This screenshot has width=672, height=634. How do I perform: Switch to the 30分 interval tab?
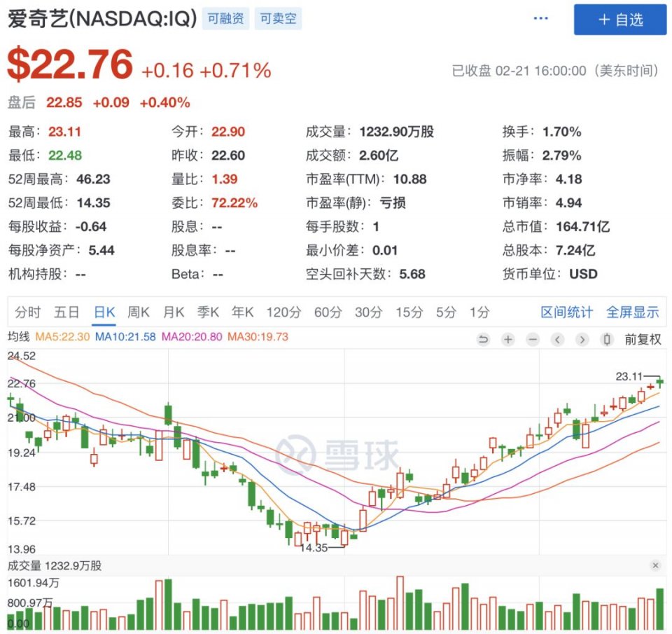[369, 312]
